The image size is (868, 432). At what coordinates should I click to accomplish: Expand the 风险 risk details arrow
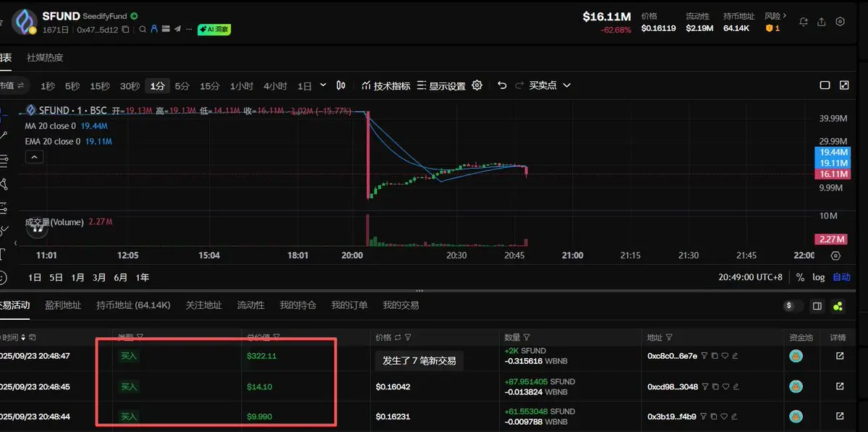(785, 16)
